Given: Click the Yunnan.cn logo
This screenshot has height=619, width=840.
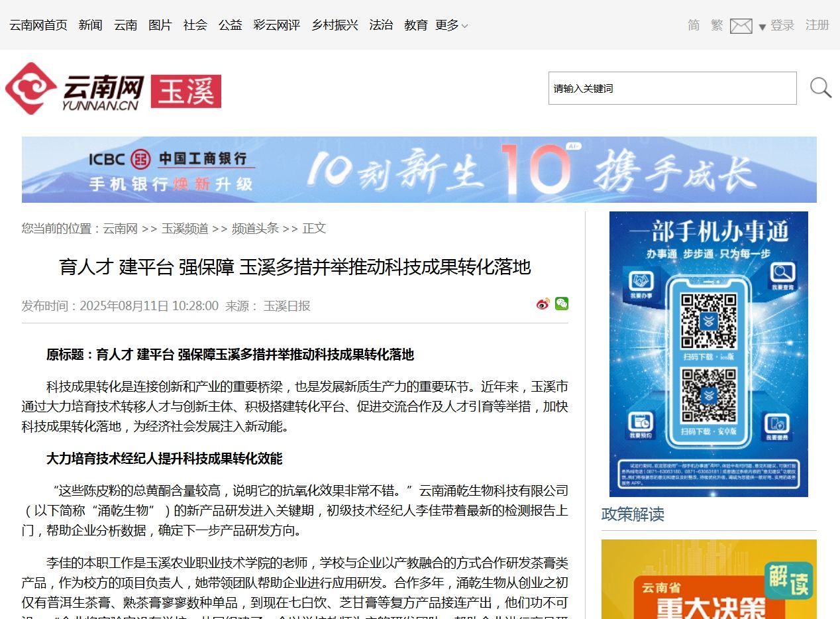Looking at the screenshot, I should [x=75, y=89].
